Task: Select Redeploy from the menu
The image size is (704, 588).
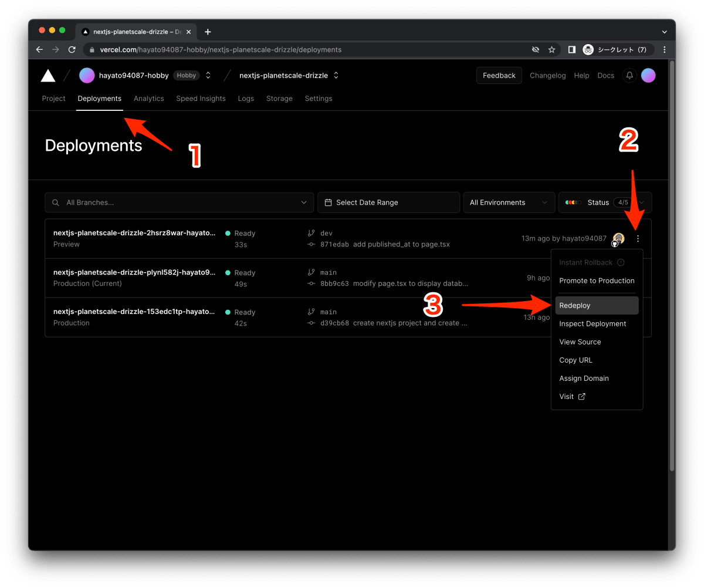Action: 597,305
